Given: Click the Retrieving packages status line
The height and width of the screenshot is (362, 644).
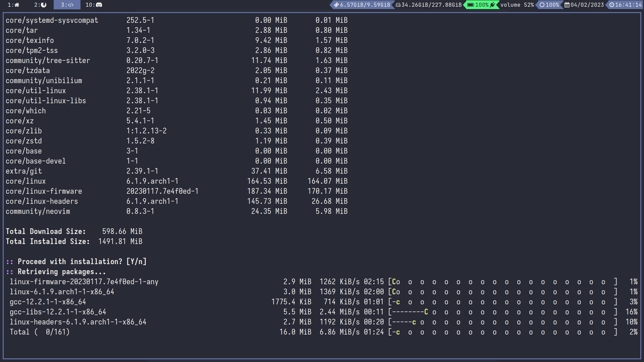Looking at the screenshot, I should (61, 271).
